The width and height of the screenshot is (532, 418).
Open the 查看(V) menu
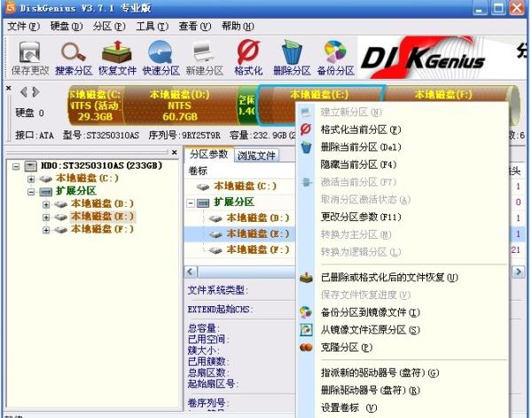(x=195, y=26)
